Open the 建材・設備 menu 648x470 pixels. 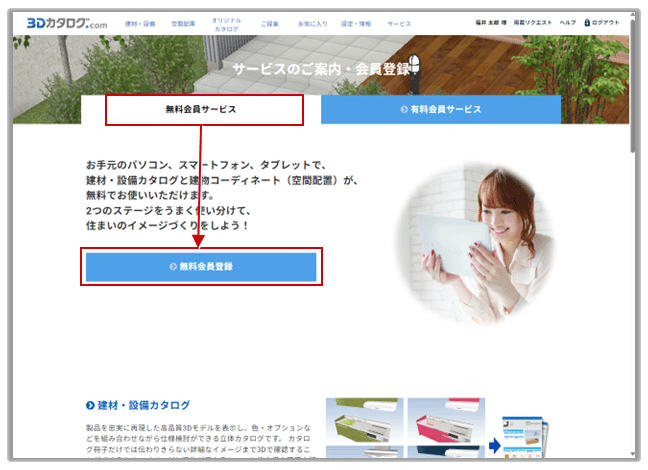point(141,23)
